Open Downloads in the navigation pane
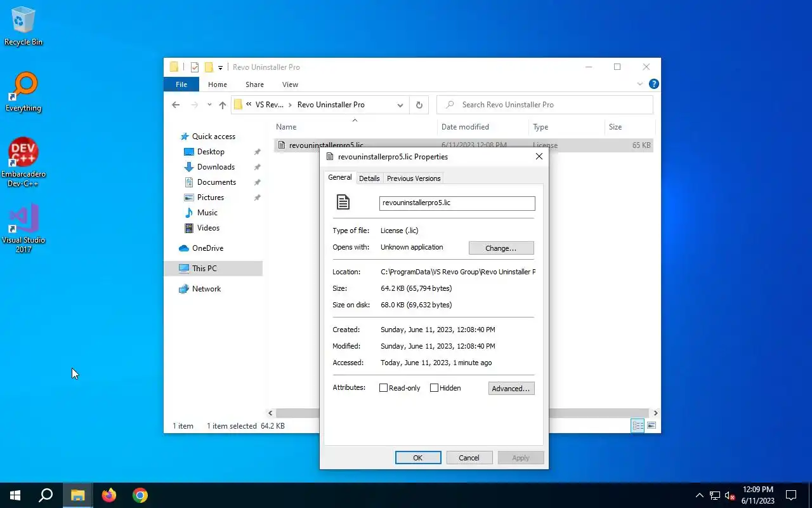 tap(216, 167)
